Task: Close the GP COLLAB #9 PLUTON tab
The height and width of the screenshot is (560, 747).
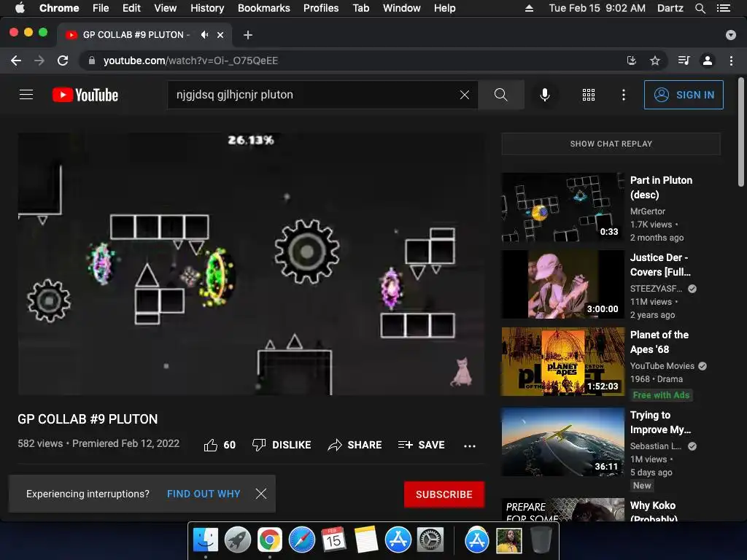Action: [x=220, y=35]
